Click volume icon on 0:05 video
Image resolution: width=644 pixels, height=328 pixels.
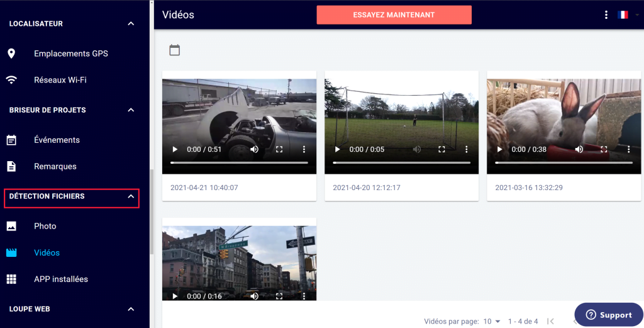point(417,149)
